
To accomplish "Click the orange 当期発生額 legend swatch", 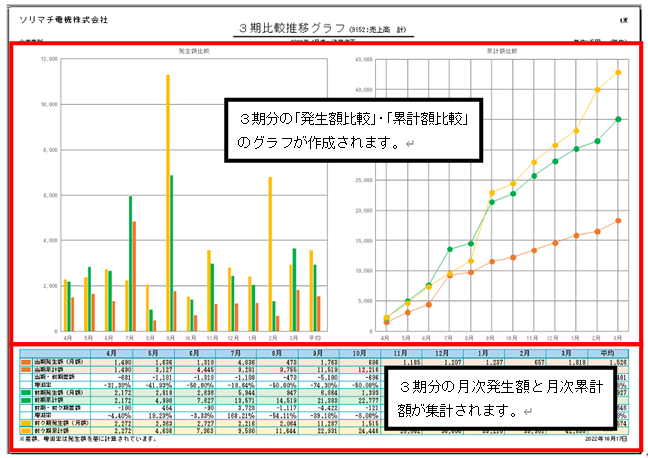I will (26, 362).
